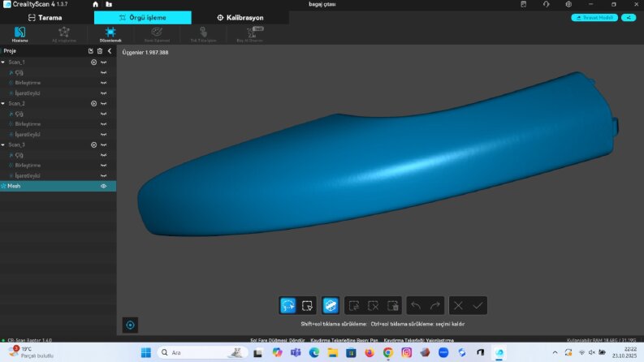The height and width of the screenshot is (362, 644).
Task: Show the Birleştirme item under Scan_3
Action: [103, 166]
